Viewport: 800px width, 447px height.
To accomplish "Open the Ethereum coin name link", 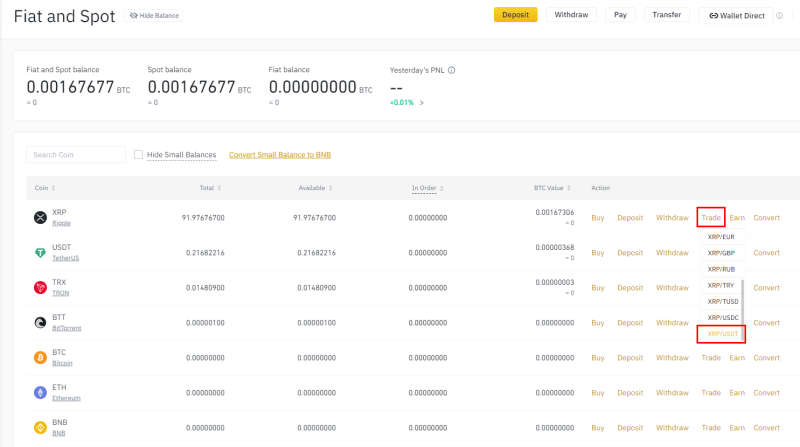I will pyautogui.click(x=66, y=398).
